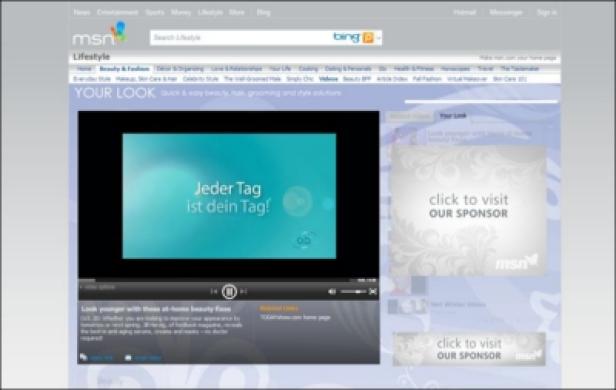Open Article Index sub-navigation link
Viewport: 616px width, 390px height.
click(392, 79)
